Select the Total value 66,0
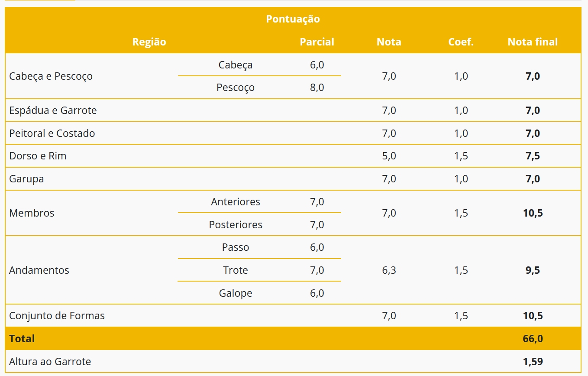The height and width of the screenshot is (376, 588). (533, 339)
